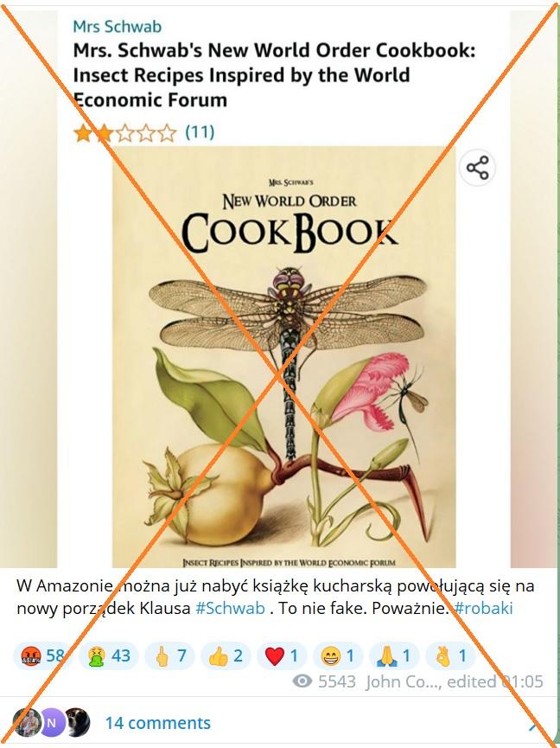Add a thumbs up reaction with 2

click(226, 656)
